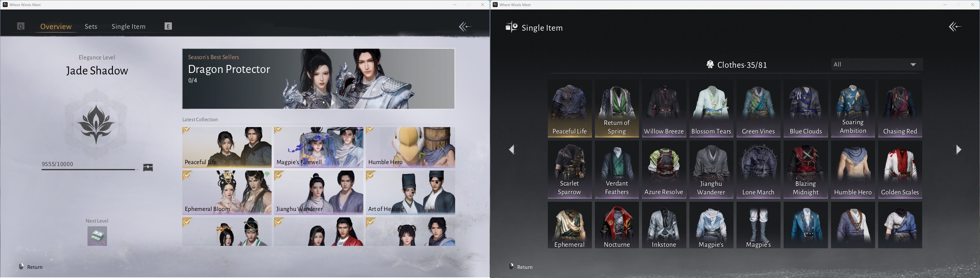
Task: Open the Humble Hero collection card
Action: tap(410, 147)
